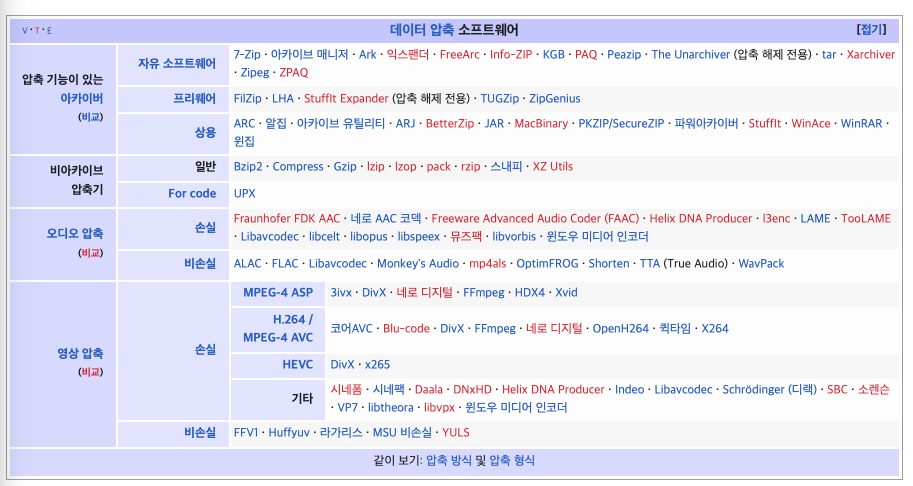Open the 7-Zip link
The width and height of the screenshot is (913, 486).
click(247, 54)
